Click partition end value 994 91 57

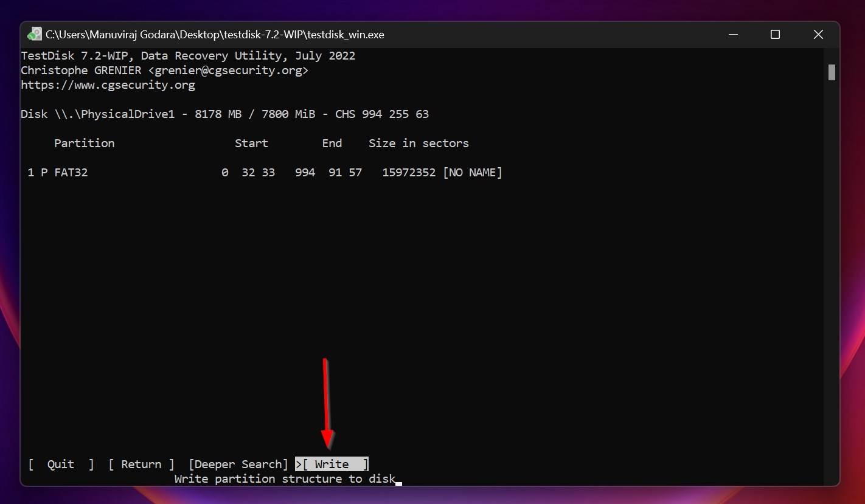[x=328, y=172]
